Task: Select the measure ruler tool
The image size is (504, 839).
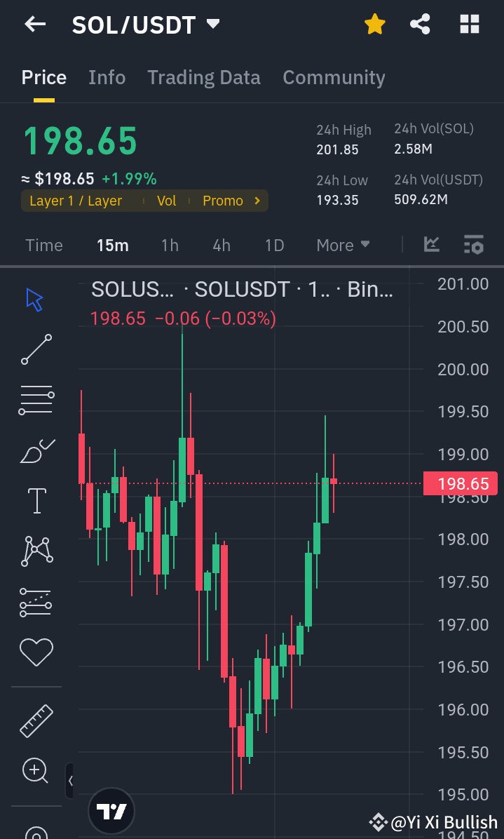Action: click(36, 720)
